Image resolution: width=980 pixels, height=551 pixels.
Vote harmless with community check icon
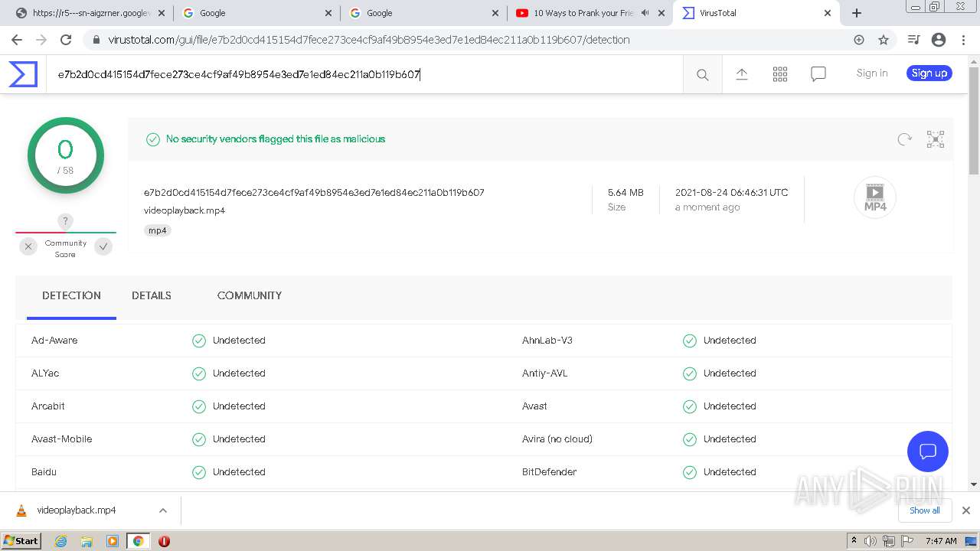point(103,246)
